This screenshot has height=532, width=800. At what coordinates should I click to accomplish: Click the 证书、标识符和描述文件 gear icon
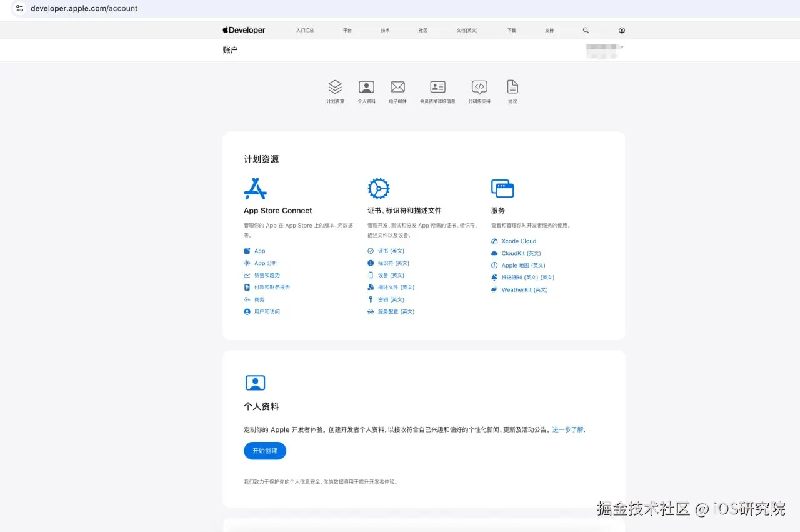tap(379, 188)
